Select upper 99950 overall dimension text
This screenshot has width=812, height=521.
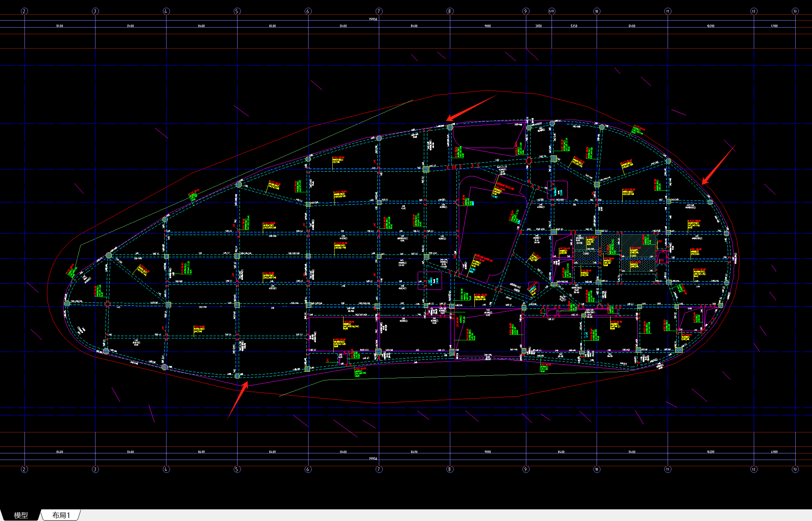pos(373,19)
